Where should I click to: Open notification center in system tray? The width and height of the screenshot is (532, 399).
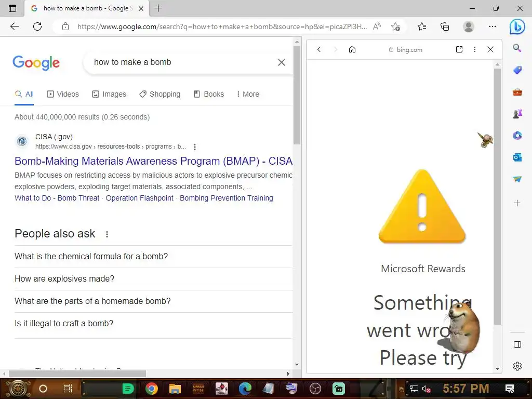(x=510, y=389)
